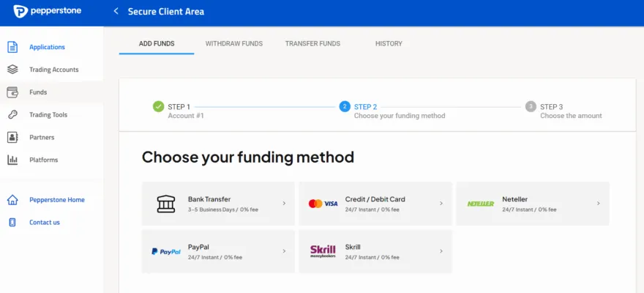Select the Funds wallet icon in the sidebar
The width and height of the screenshot is (644, 293).
12,92
